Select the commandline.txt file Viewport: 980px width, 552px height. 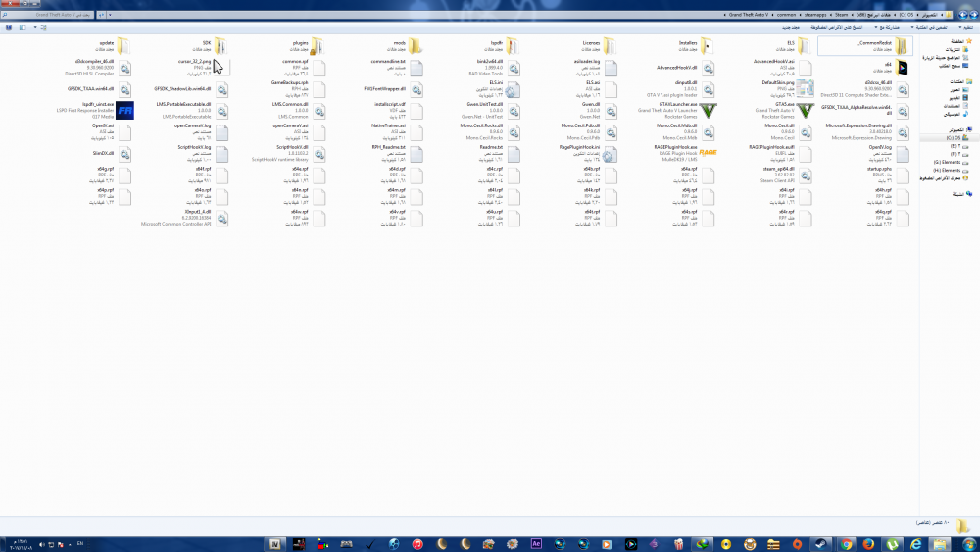point(416,68)
